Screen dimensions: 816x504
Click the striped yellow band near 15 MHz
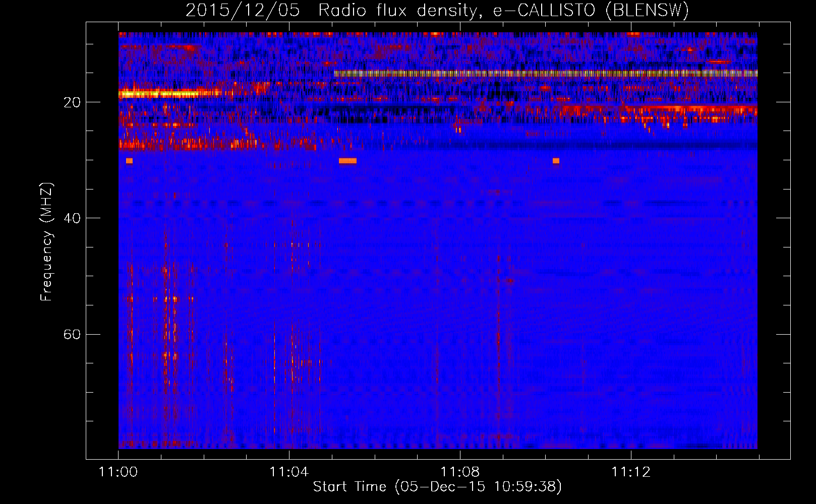pos(546,73)
